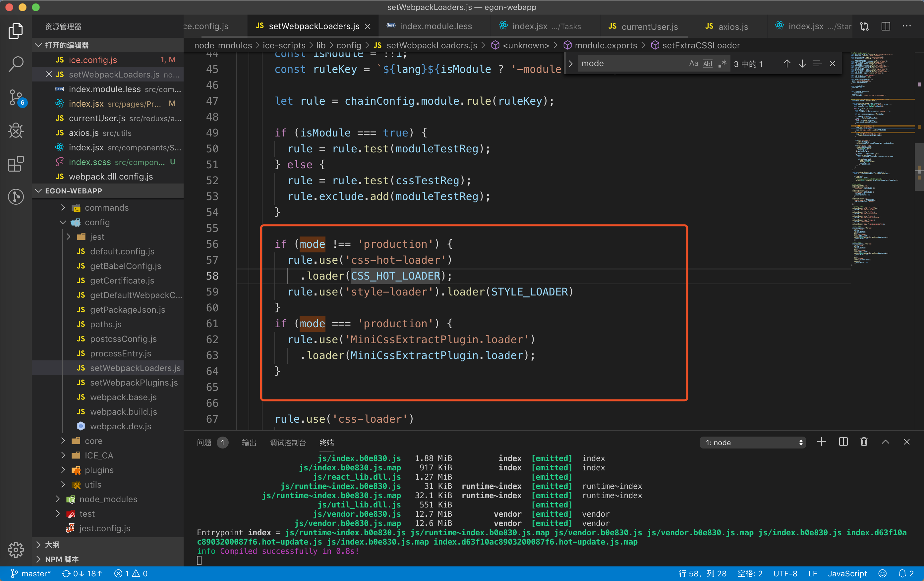Switch to the 问题 panel tab

[204, 442]
